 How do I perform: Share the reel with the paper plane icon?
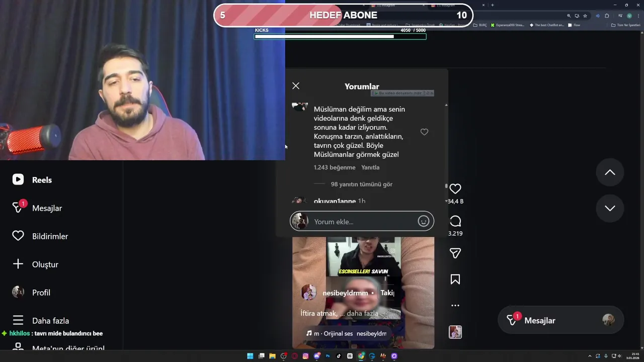pos(455,253)
